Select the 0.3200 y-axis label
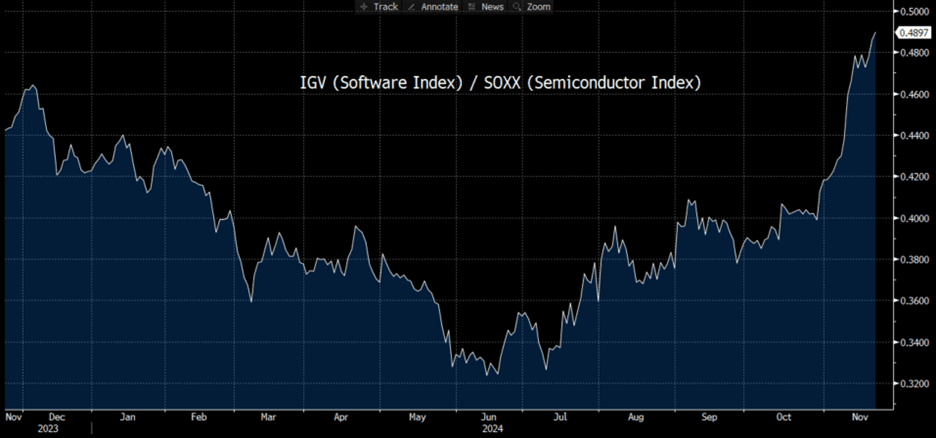The height and width of the screenshot is (438, 936). coord(914,384)
